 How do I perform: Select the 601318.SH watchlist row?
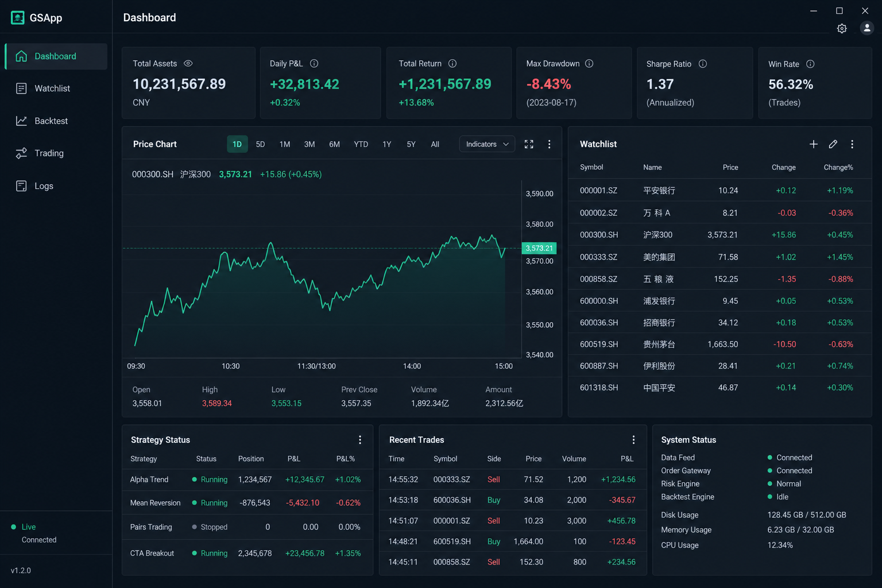720,388
